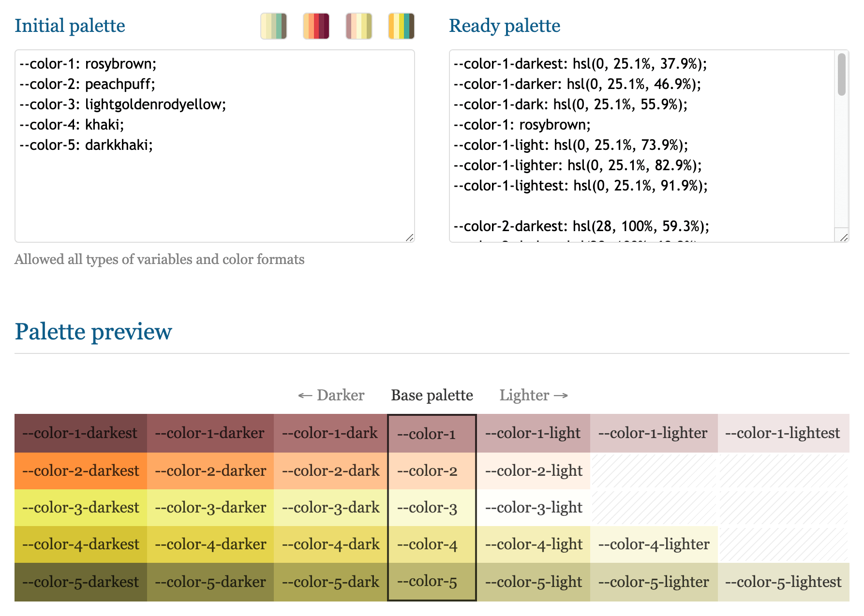
Task: Click the --color-2-light swatch
Action: tap(533, 471)
